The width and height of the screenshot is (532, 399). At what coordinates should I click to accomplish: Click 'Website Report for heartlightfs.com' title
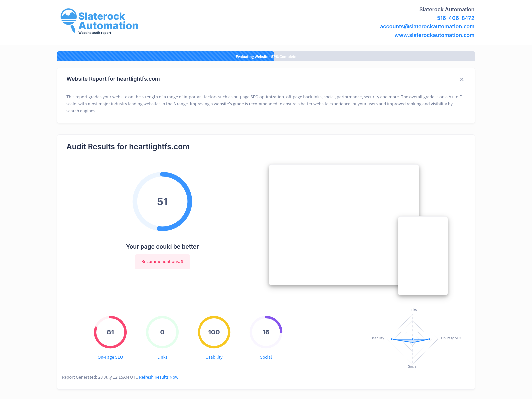[113, 79]
